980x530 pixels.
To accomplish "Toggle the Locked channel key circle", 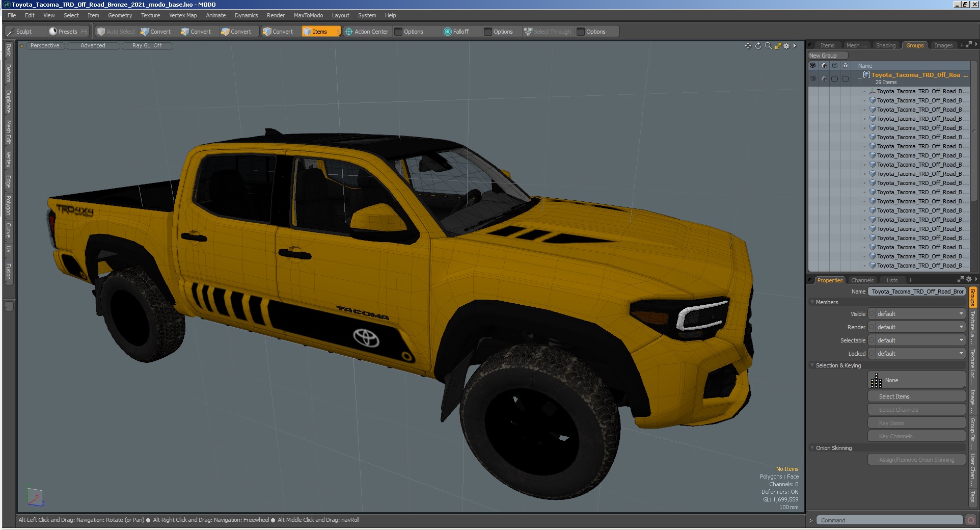I will (872, 354).
